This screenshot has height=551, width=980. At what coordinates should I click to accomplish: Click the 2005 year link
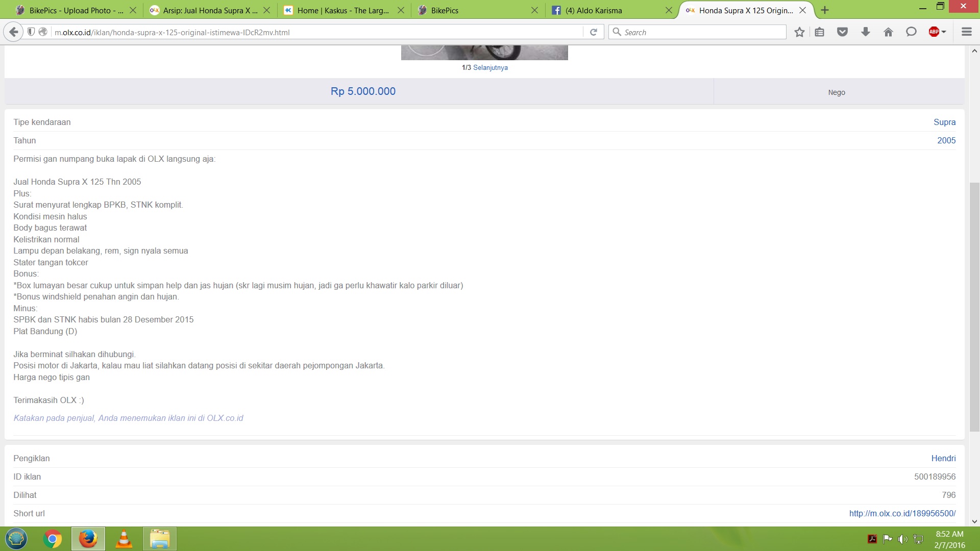946,140
